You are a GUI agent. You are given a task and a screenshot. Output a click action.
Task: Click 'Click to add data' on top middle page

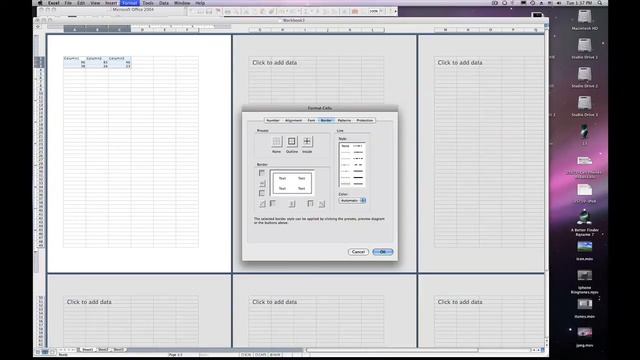coord(275,62)
